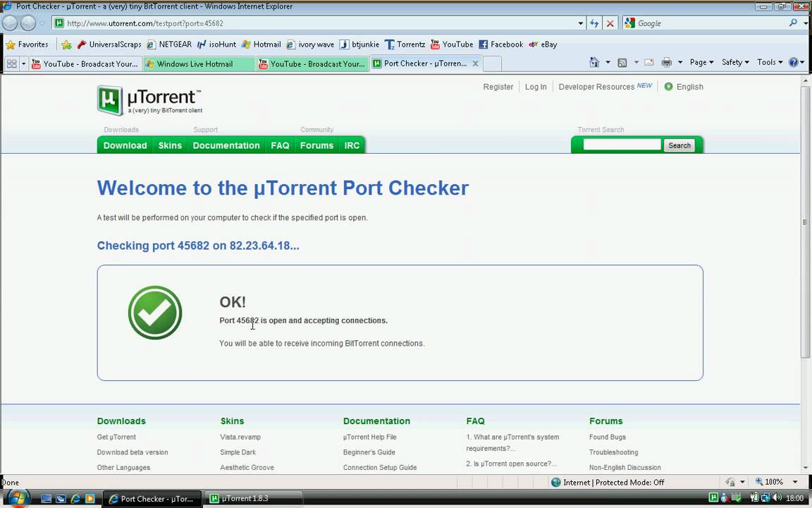Click the Home icon in command bar
The height and width of the screenshot is (508, 812).
(594, 62)
